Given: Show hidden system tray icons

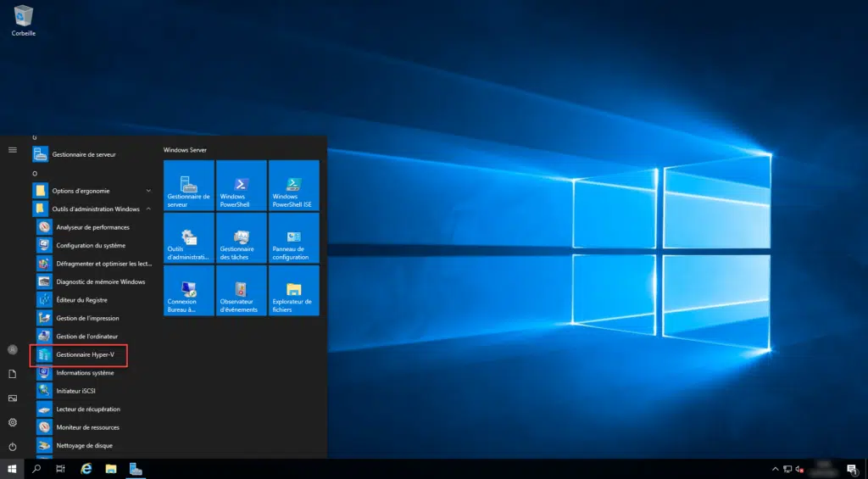Looking at the screenshot, I should point(775,469).
